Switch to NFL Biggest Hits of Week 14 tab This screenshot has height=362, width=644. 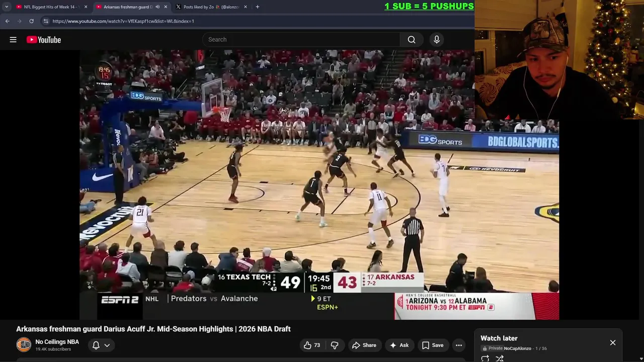click(x=50, y=7)
